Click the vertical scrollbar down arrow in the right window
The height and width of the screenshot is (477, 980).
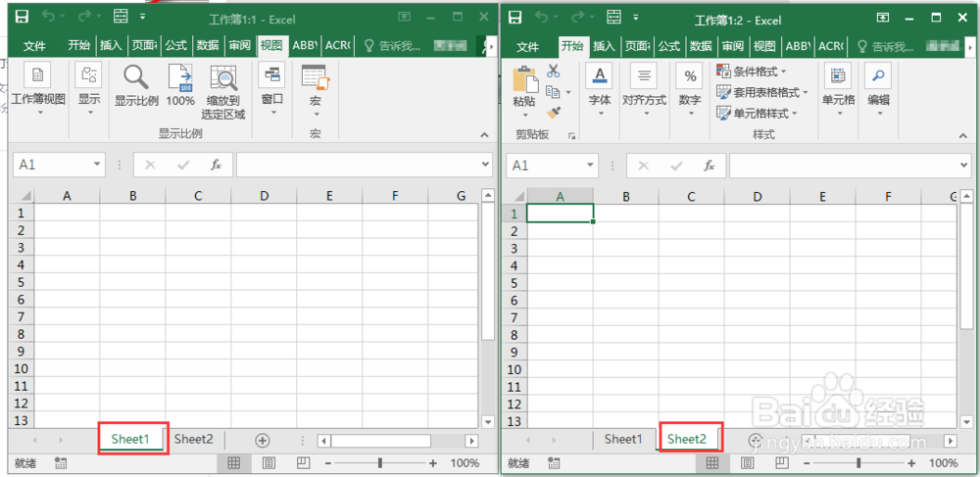coord(965,422)
